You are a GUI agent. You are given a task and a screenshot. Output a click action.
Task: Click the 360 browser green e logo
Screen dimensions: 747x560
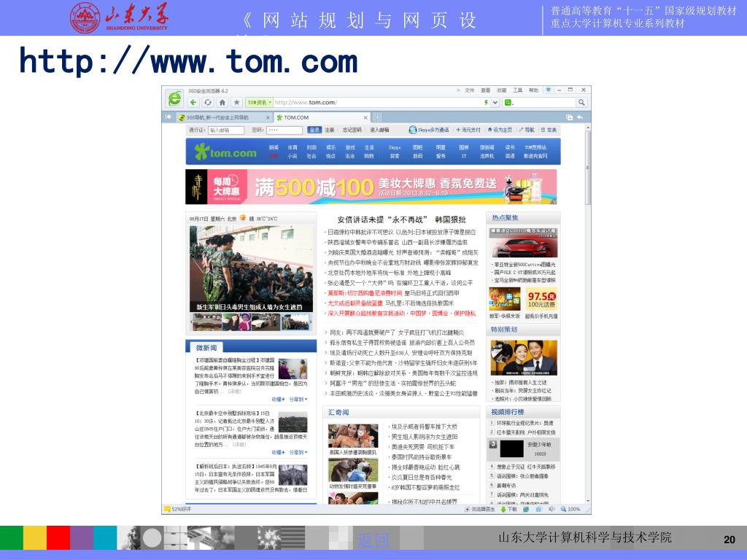[x=175, y=98]
